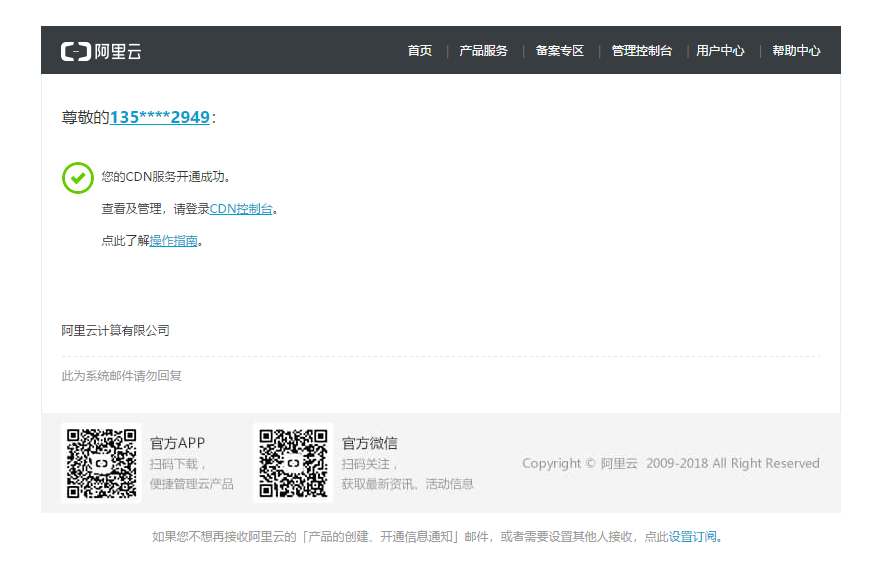This screenshot has width=871, height=568.
Task: Click the 官方APP heading text
Action: coord(177,443)
